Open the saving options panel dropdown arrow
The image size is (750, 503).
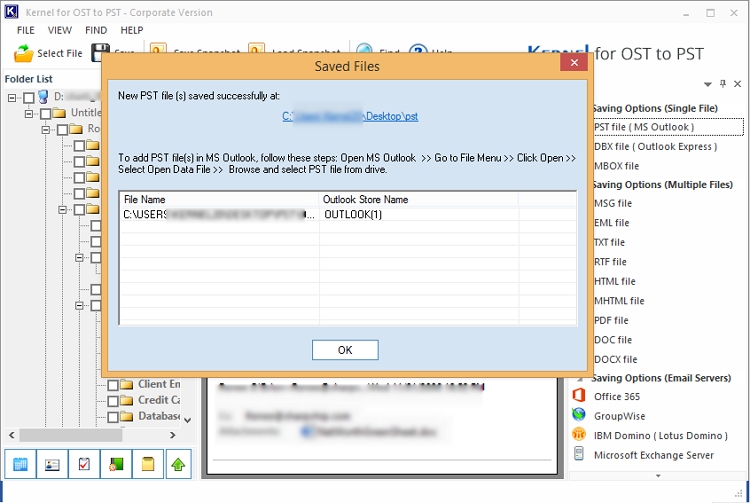click(x=708, y=84)
